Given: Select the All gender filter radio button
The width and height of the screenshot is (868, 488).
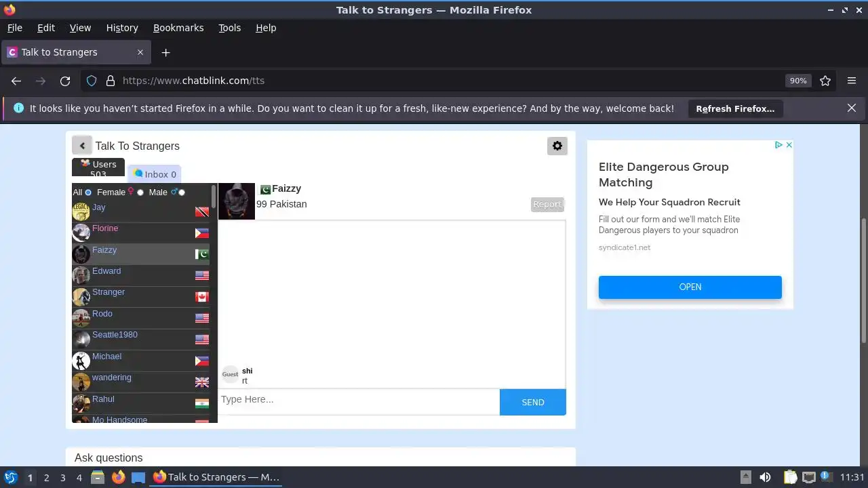Looking at the screenshot, I should coord(88,192).
